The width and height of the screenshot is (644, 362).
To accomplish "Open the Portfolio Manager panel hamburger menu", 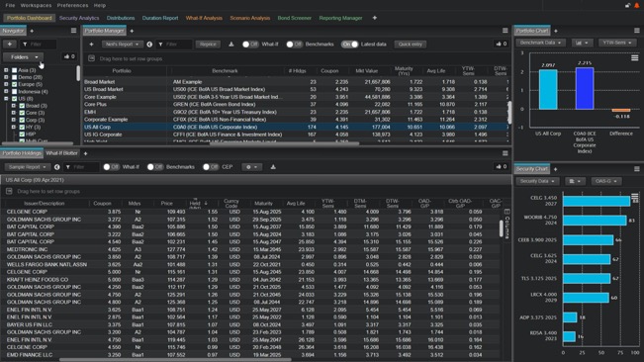I will pyautogui.click(x=505, y=31).
